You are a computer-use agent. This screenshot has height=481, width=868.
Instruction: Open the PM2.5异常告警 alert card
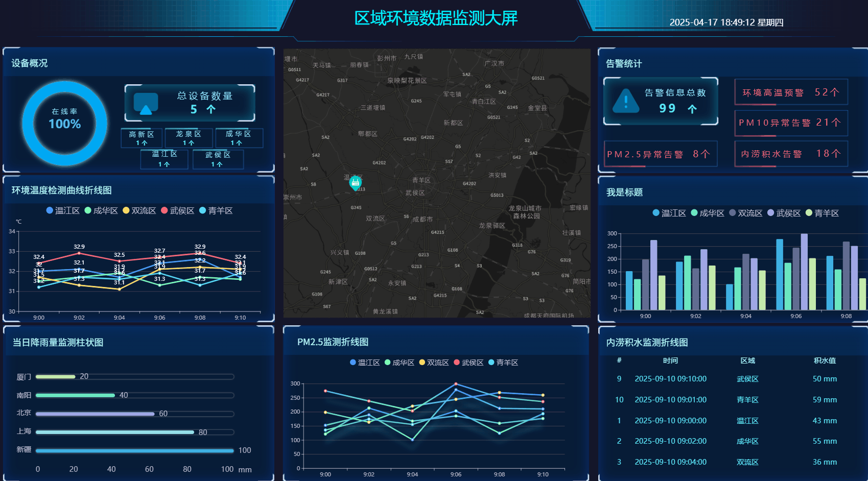660,154
